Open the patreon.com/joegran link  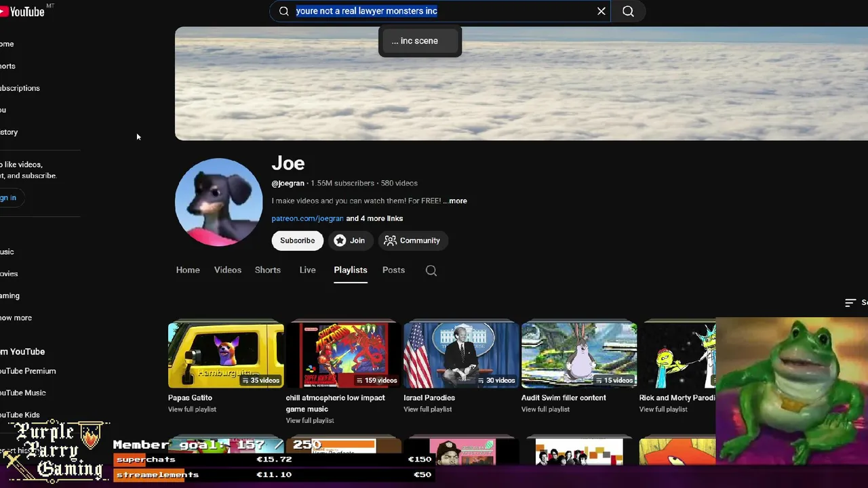pyautogui.click(x=307, y=218)
